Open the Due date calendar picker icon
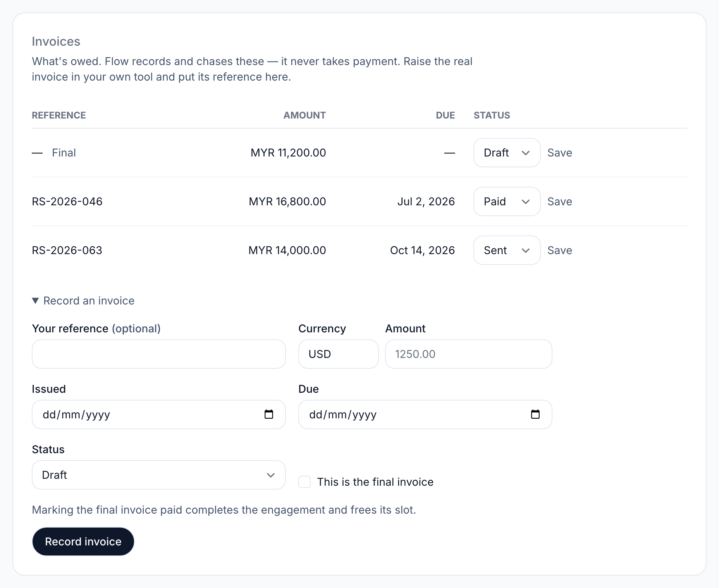Image resolution: width=719 pixels, height=588 pixels. point(535,414)
